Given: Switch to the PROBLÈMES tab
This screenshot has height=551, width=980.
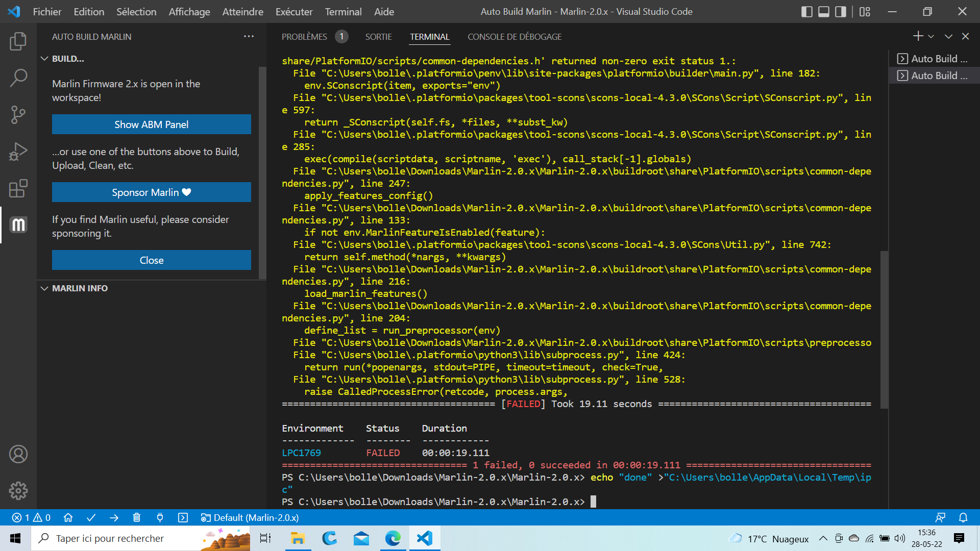Looking at the screenshot, I should pos(304,37).
